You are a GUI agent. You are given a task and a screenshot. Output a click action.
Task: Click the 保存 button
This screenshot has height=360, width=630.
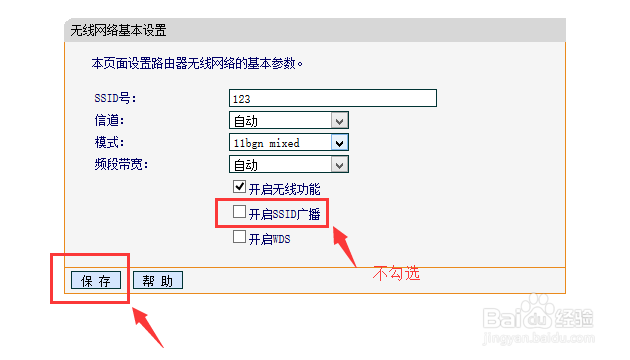96,280
